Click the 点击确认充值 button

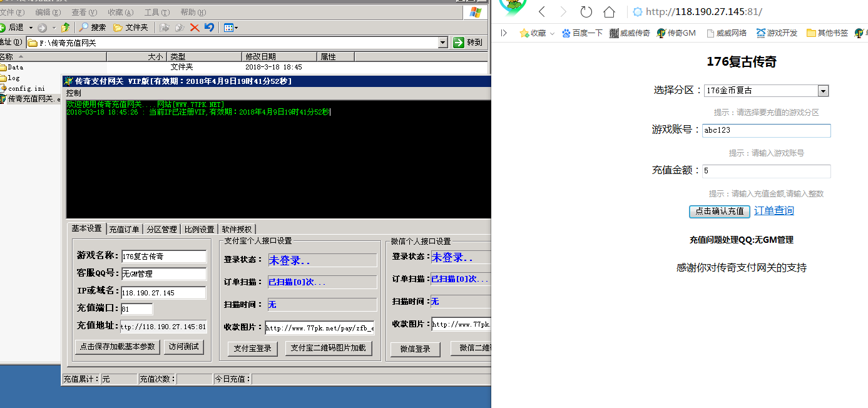click(719, 212)
